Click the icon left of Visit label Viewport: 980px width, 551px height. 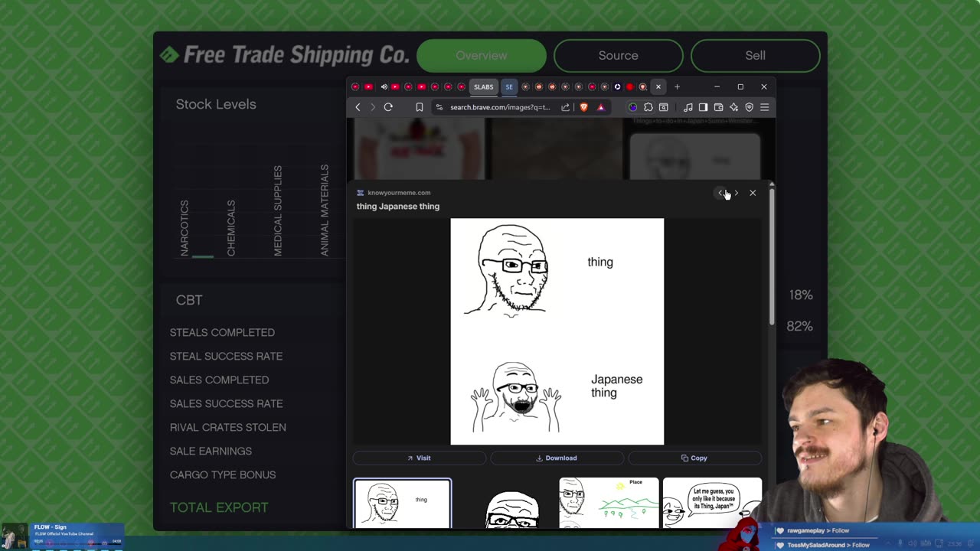410,458
